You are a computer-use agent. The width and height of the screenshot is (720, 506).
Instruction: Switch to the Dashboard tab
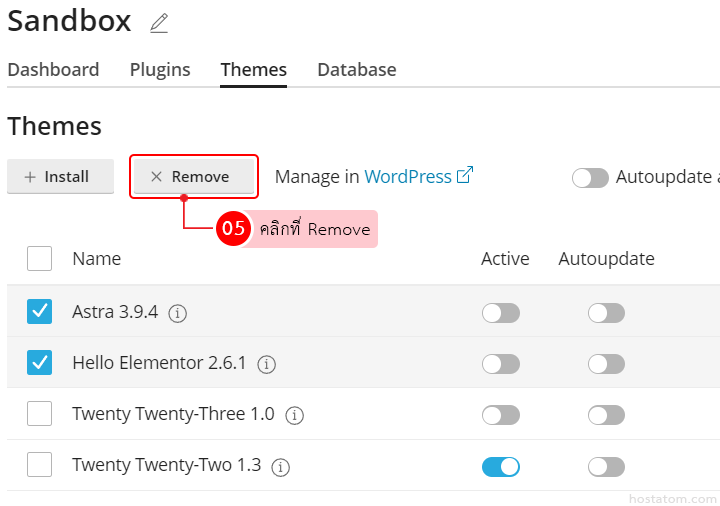[x=53, y=70]
